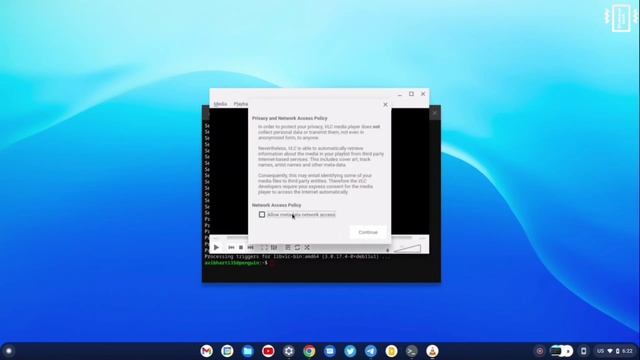Open the virtual desks thumbnail on the shelf
This screenshot has height=360, width=640.
tap(561, 351)
